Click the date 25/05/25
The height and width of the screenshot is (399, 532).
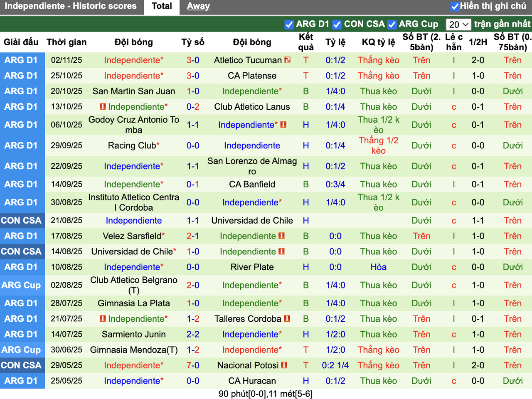tap(66, 381)
